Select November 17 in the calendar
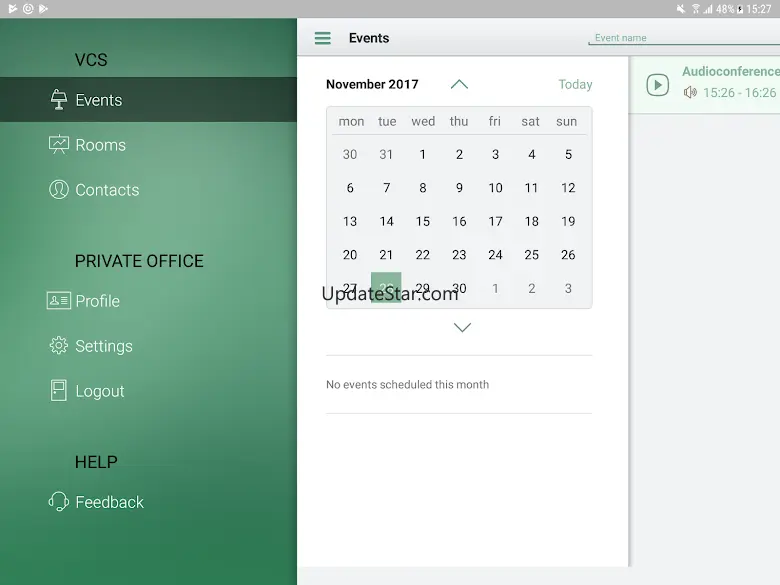The height and width of the screenshot is (585, 780). point(495,221)
